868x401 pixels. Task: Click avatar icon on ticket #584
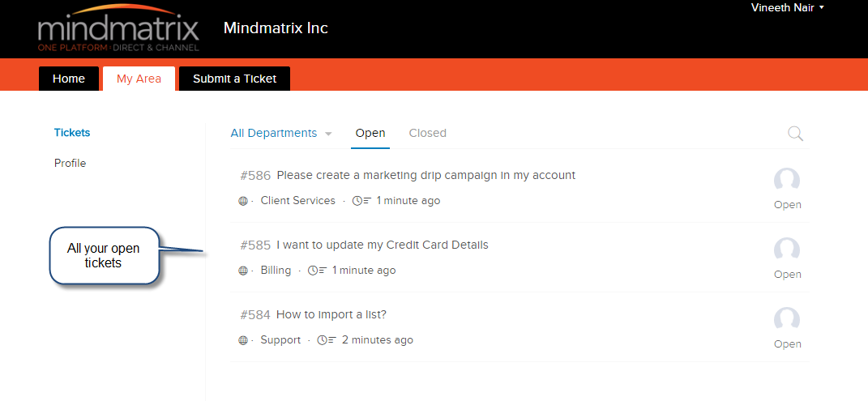click(x=787, y=320)
